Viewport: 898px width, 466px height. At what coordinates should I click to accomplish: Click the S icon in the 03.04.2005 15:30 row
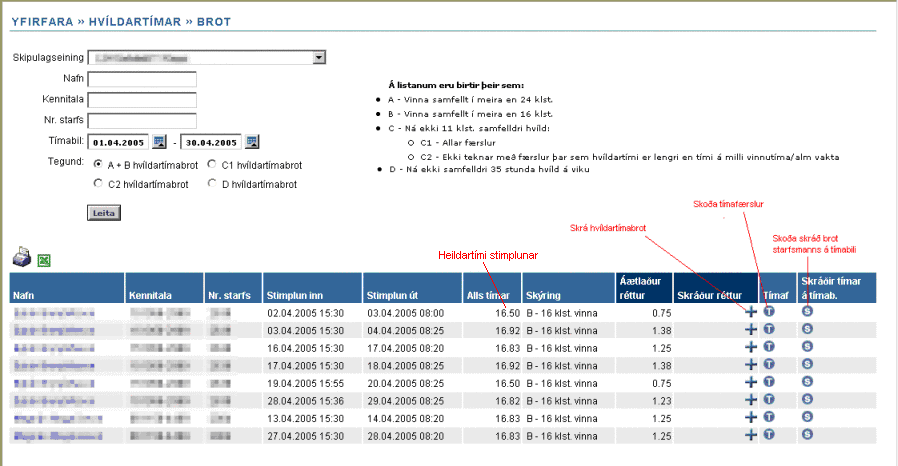pyautogui.click(x=808, y=329)
